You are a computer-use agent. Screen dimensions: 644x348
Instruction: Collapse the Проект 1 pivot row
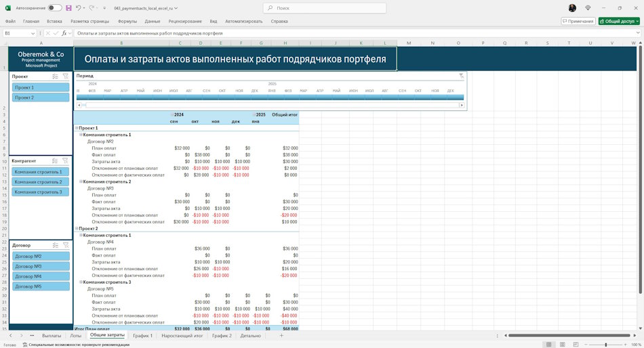click(x=77, y=128)
